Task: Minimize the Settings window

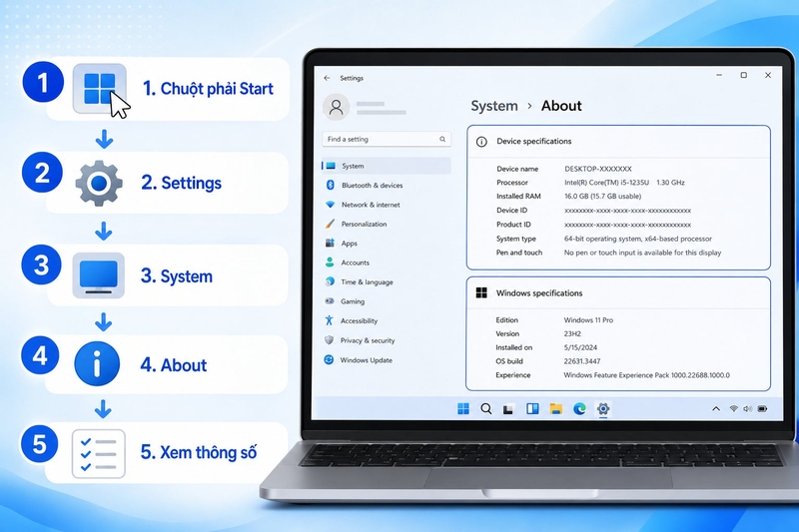Action: [719, 75]
